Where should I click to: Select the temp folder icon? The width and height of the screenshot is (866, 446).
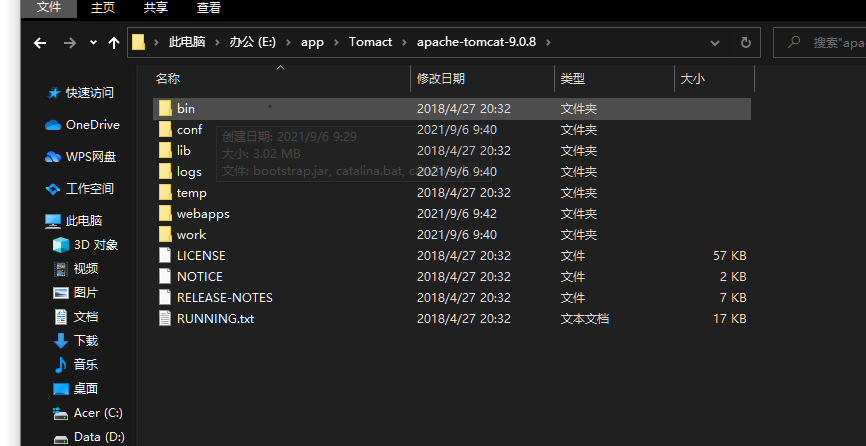(x=165, y=192)
